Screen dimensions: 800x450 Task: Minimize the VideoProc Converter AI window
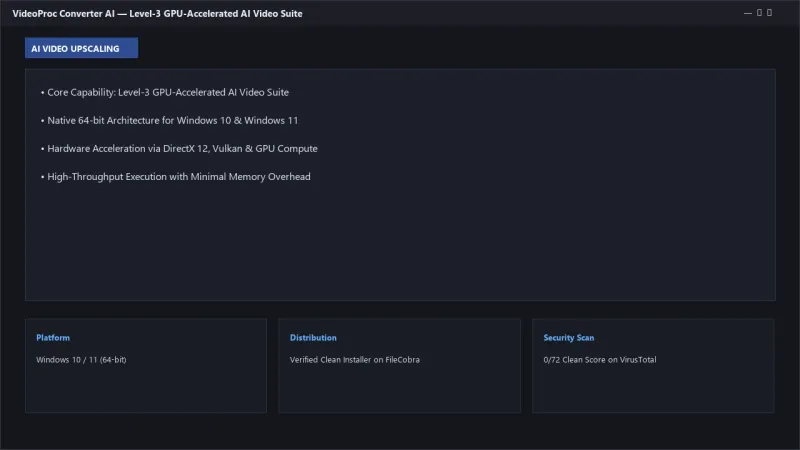pos(747,13)
